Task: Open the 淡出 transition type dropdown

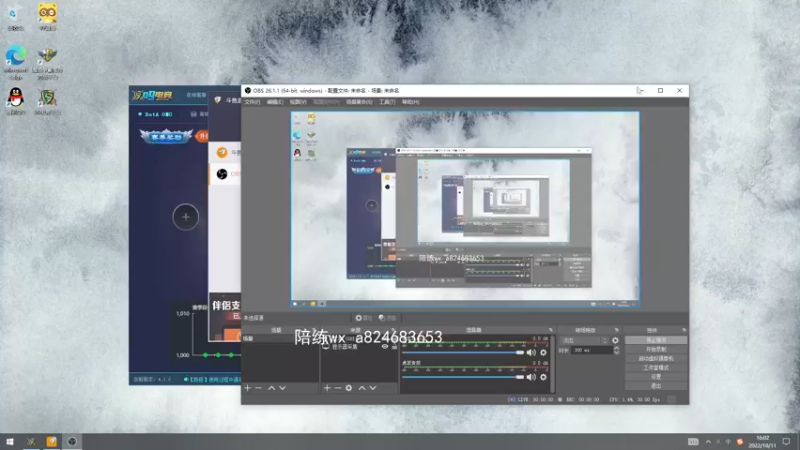Action: [584, 340]
